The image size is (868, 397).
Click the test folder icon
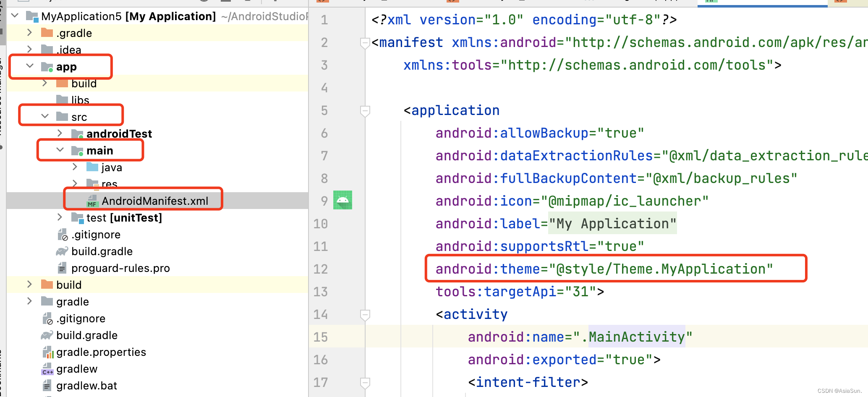(x=77, y=217)
